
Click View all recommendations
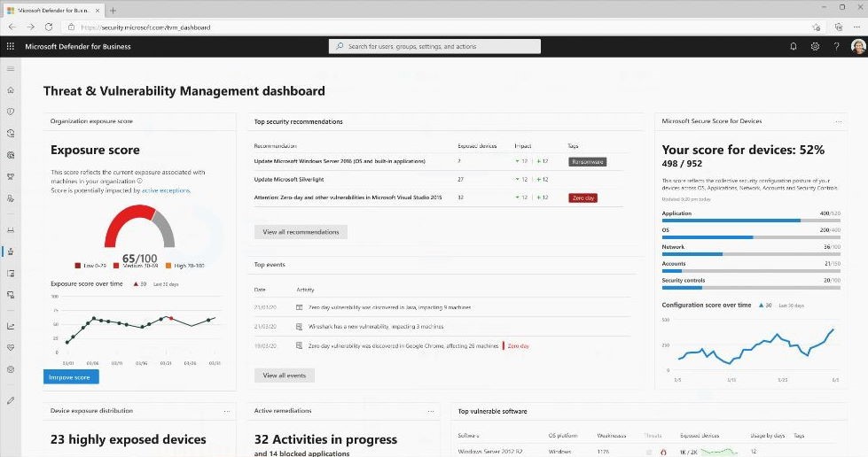(x=301, y=232)
